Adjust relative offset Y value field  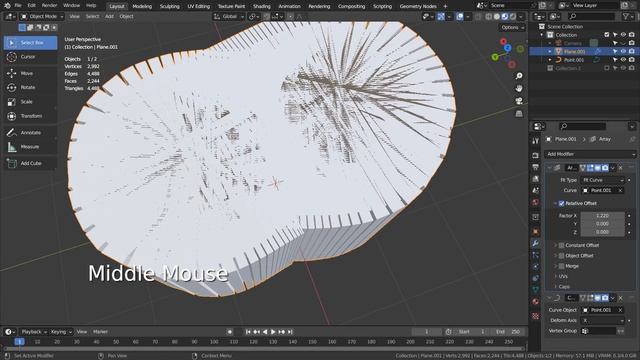(603, 224)
